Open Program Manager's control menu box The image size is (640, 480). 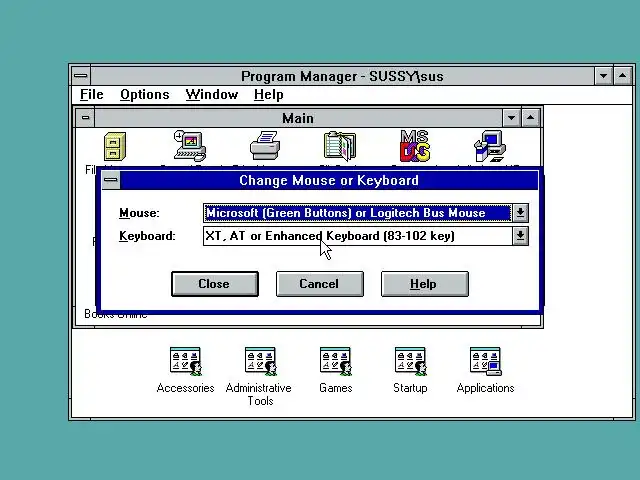(x=81, y=76)
